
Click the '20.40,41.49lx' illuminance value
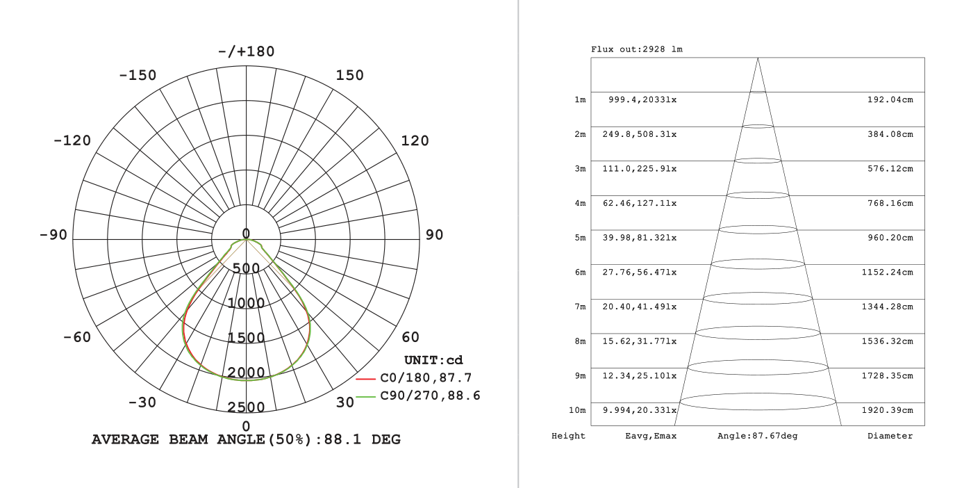pyautogui.click(x=640, y=307)
